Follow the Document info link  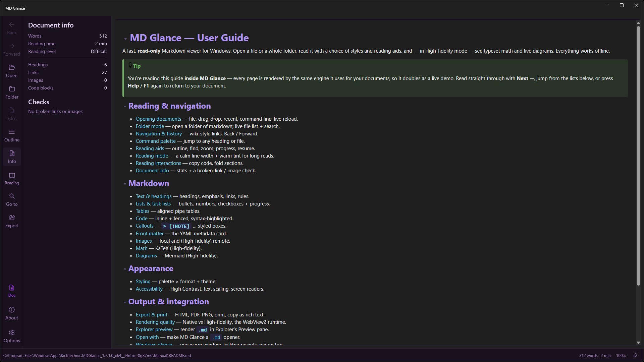(152, 171)
